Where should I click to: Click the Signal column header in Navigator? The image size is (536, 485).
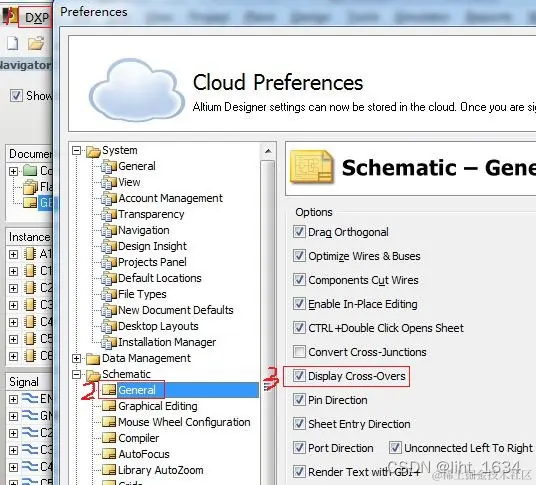tap(24, 382)
